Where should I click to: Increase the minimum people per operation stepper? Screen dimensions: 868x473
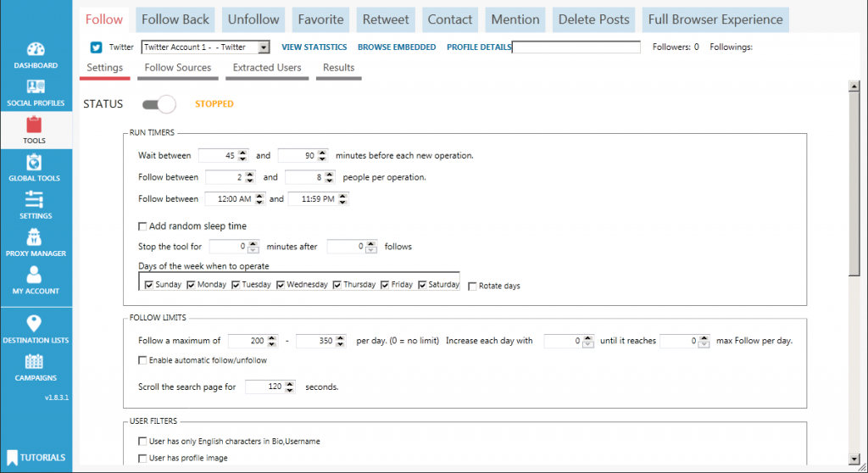250,174
